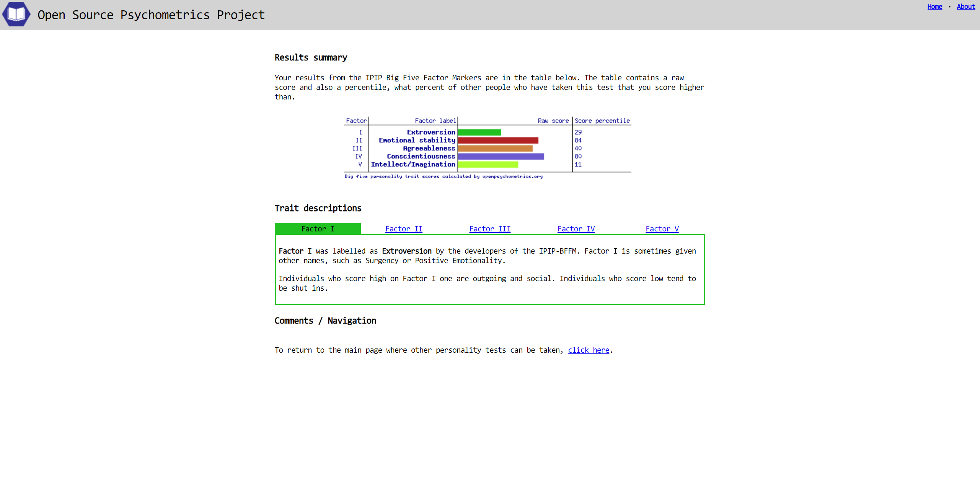This screenshot has height=498, width=980.
Task: Click the Extroversion percentile value 29
Action: tap(578, 132)
